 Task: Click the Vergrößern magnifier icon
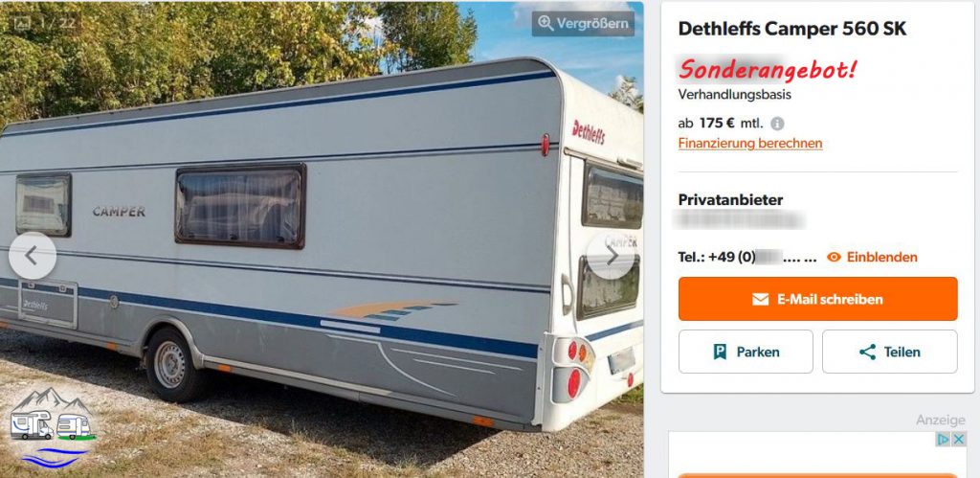coord(546,24)
